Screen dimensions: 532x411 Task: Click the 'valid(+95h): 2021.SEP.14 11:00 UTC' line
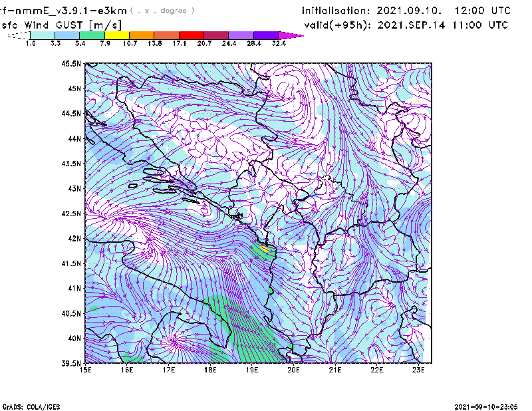pos(406,25)
